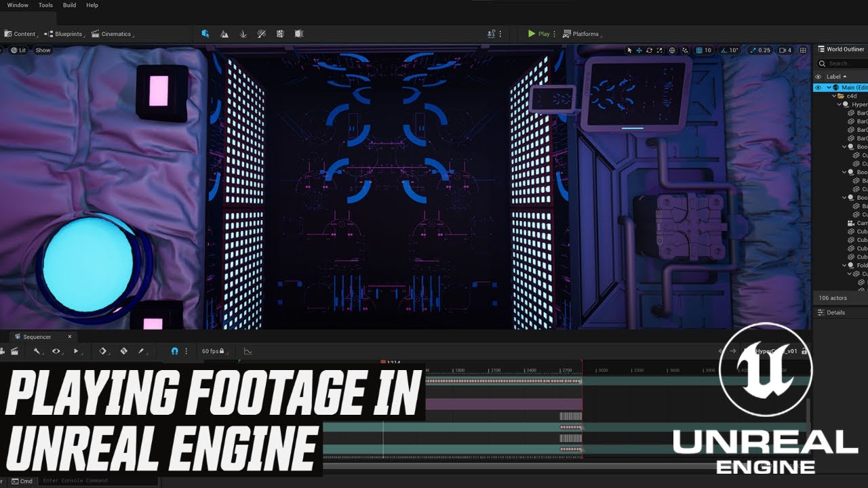Click the auto-key diamond icon in Sequencer
Screen dimensions: 868x488
123,351
